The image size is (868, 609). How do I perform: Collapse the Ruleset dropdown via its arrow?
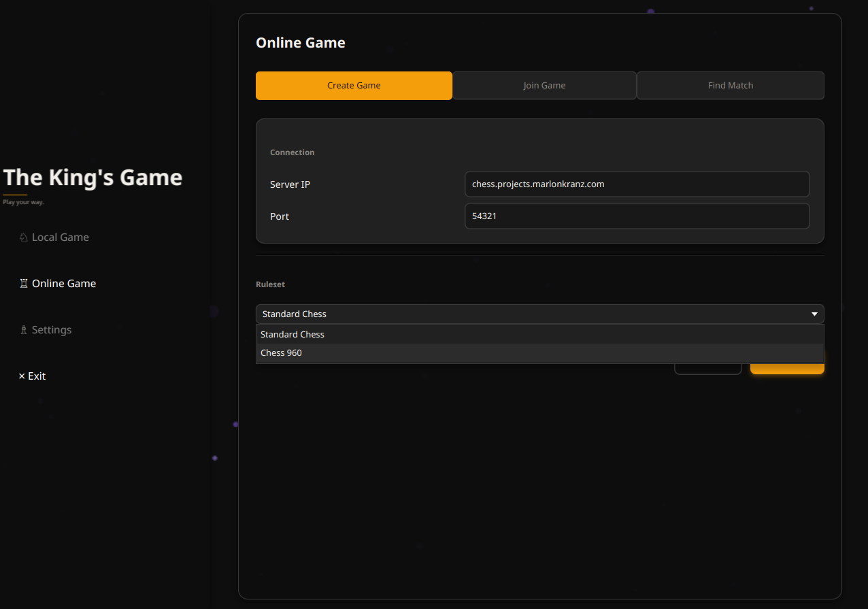click(814, 314)
